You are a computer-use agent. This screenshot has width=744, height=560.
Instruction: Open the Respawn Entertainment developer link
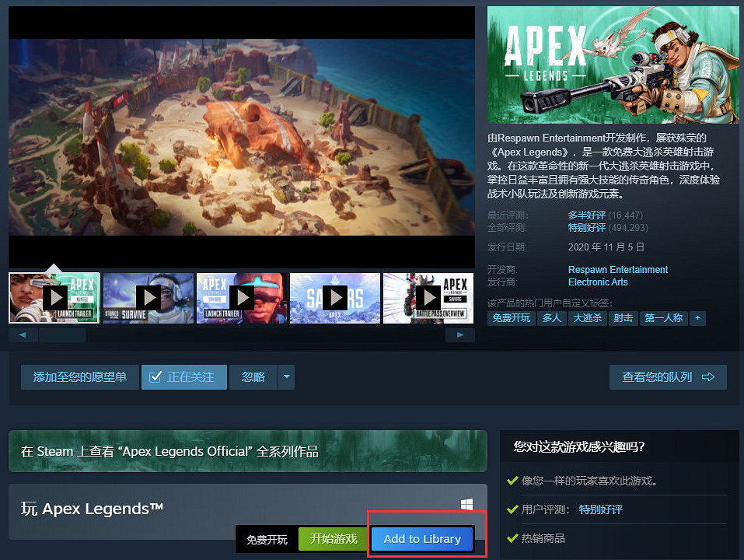tap(617, 269)
